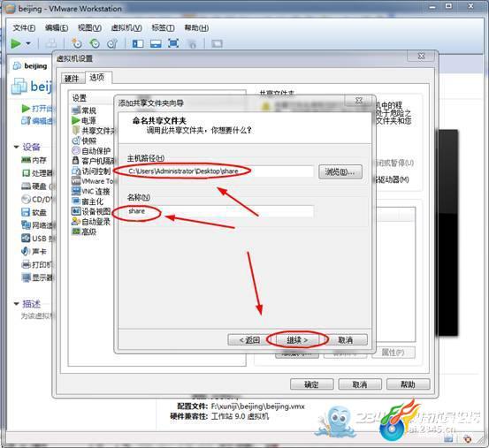Click the config file path beijing.vmx text
Viewport: 489px width, 448px height.
(x=258, y=406)
